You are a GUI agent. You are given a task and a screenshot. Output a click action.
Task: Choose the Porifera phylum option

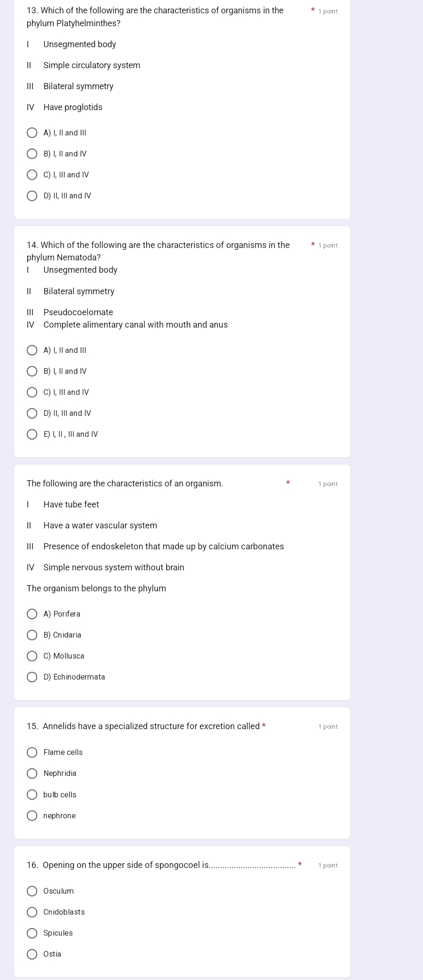[x=32, y=614]
